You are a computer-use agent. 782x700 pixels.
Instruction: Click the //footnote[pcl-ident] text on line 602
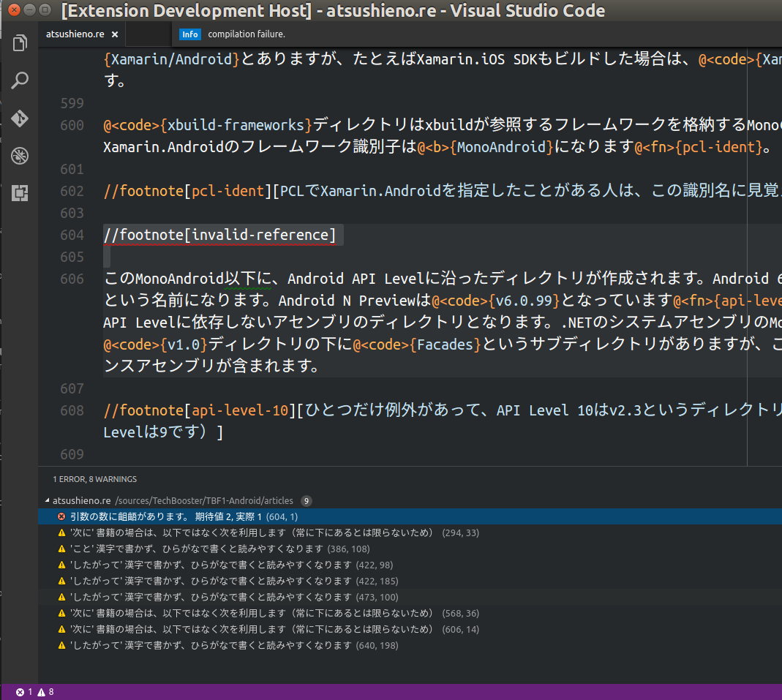pos(187,191)
